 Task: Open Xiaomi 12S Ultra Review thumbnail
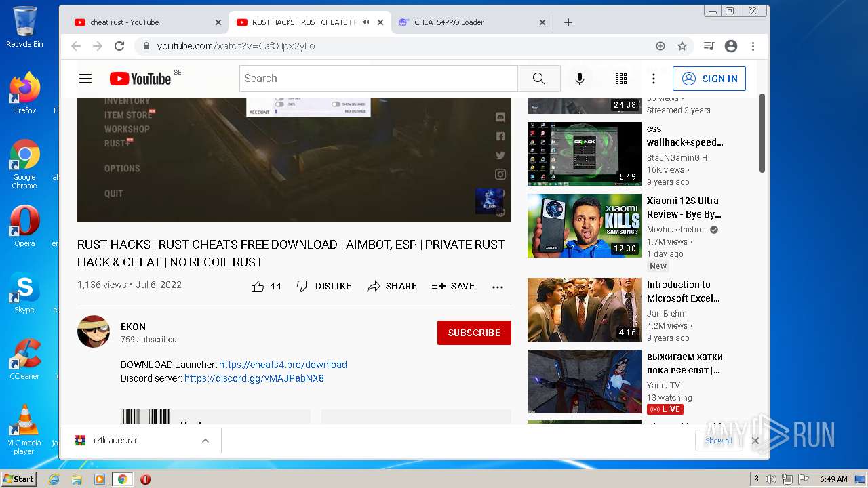click(585, 226)
